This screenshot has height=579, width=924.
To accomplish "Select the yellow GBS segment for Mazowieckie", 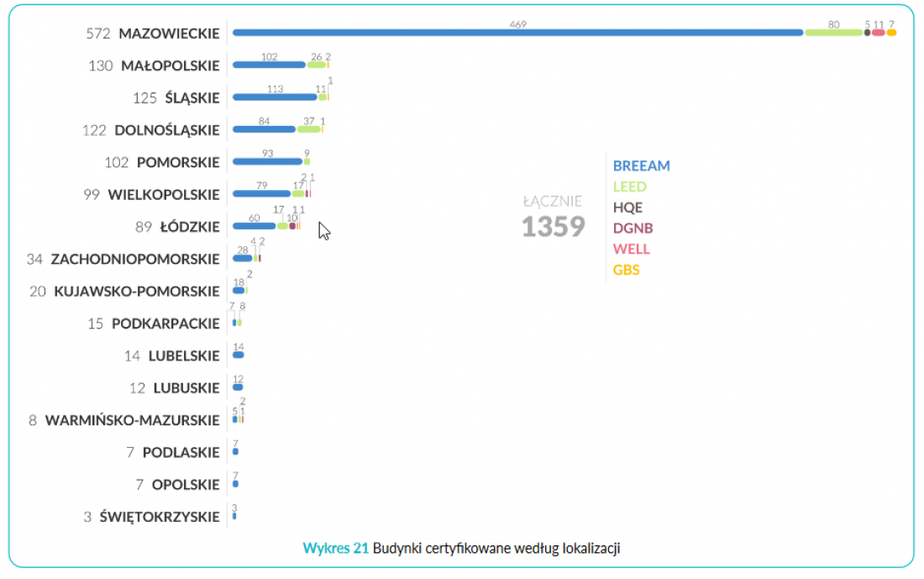I will point(891,33).
